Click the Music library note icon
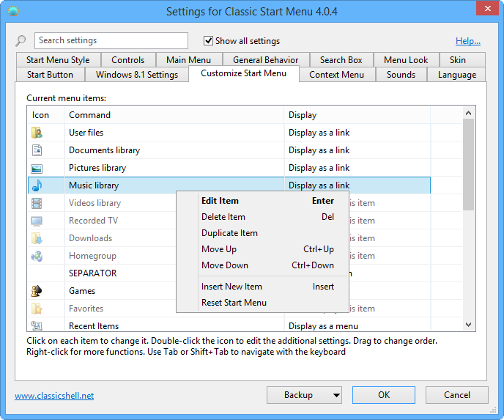Screen dimensions: 504x420 point(37,185)
